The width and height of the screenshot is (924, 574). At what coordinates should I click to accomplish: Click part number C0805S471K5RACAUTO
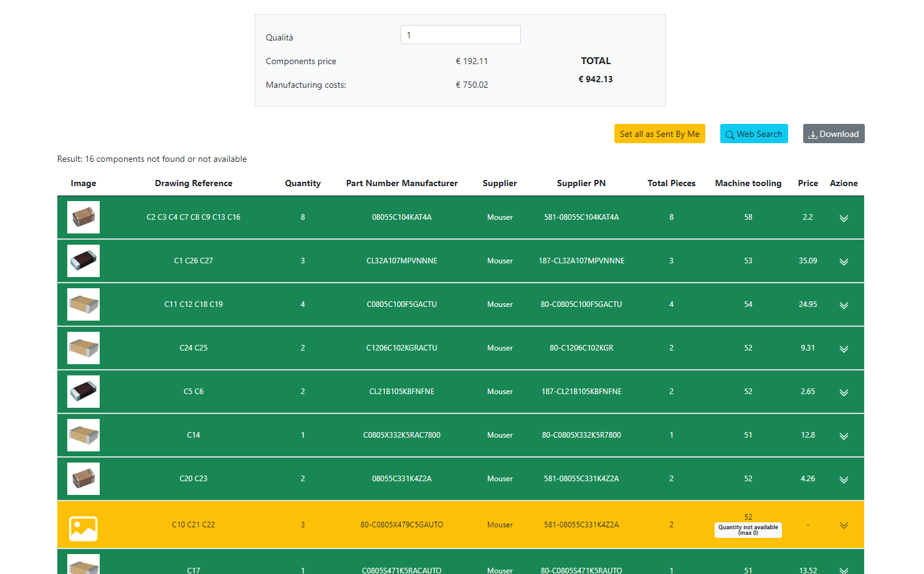pos(402,570)
